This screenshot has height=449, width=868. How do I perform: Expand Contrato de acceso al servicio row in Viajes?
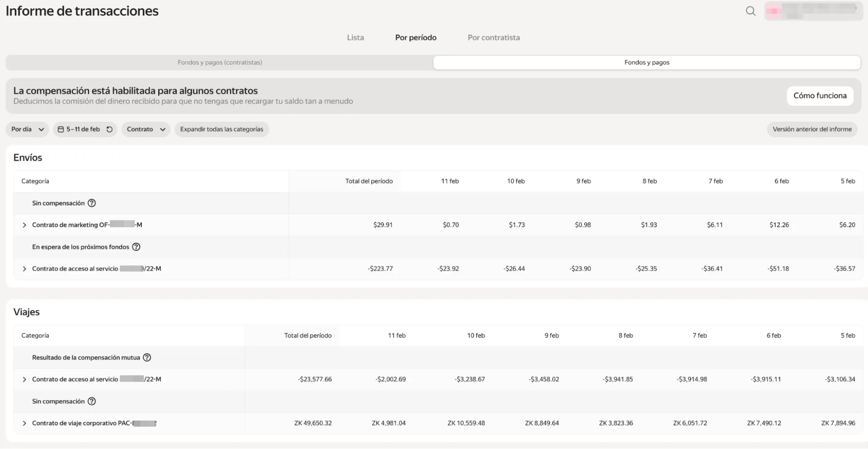pyautogui.click(x=24, y=379)
